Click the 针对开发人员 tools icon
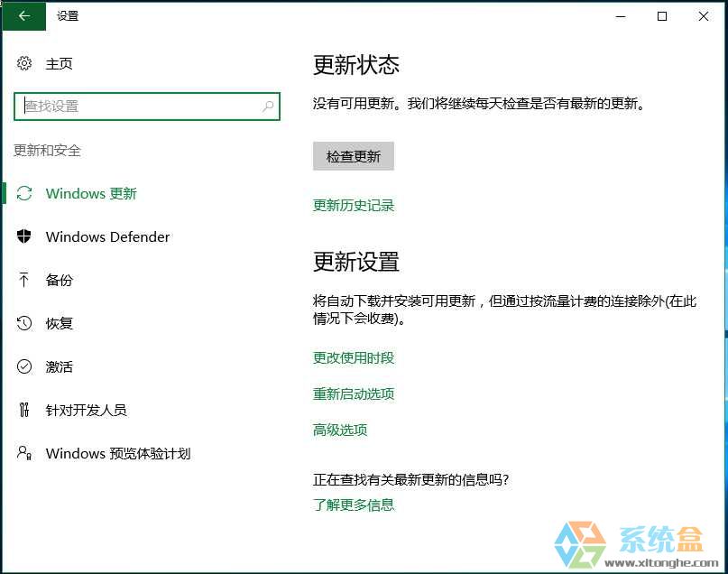Image resolution: width=728 pixels, height=574 pixels. 24,410
